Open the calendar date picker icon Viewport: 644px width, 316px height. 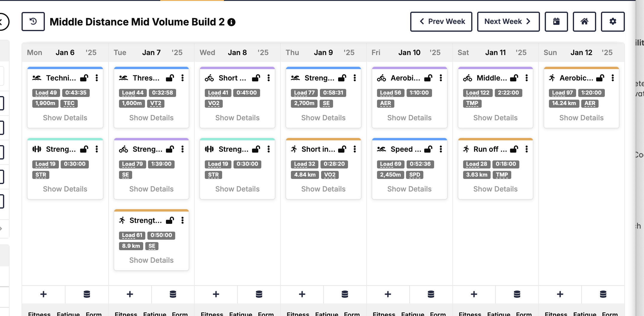click(556, 22)
